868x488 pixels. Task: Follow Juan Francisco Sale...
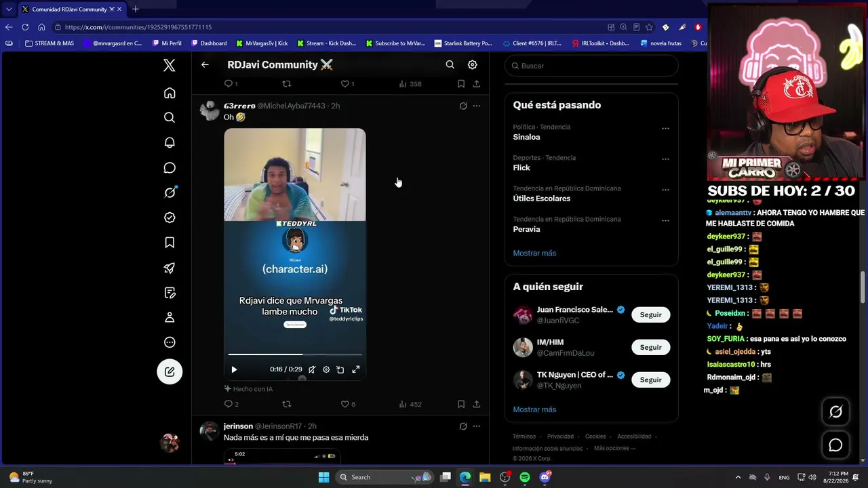point(650,314)
